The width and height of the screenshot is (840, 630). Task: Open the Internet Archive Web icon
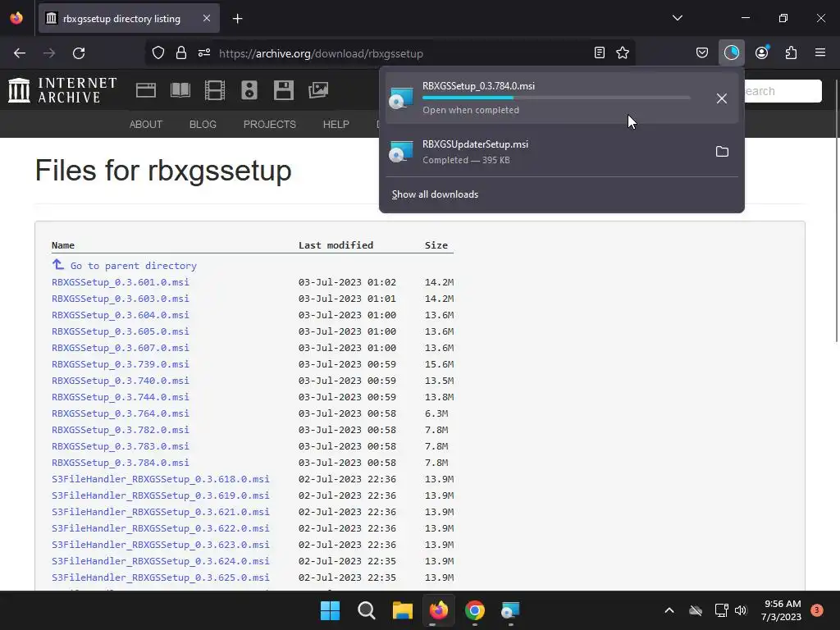(x=146, y=90)
